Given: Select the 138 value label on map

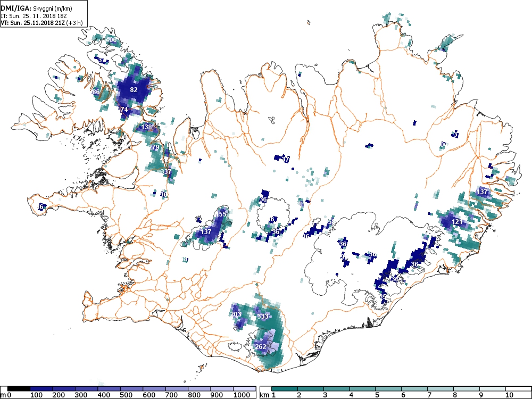Looking at the screenshot, I should pos(147,127).
